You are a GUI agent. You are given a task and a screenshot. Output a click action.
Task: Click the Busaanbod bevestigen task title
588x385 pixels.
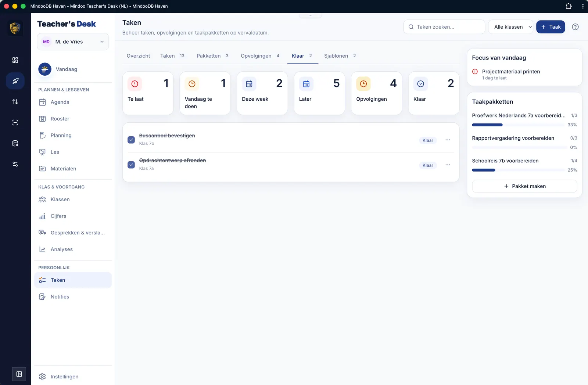167,136
